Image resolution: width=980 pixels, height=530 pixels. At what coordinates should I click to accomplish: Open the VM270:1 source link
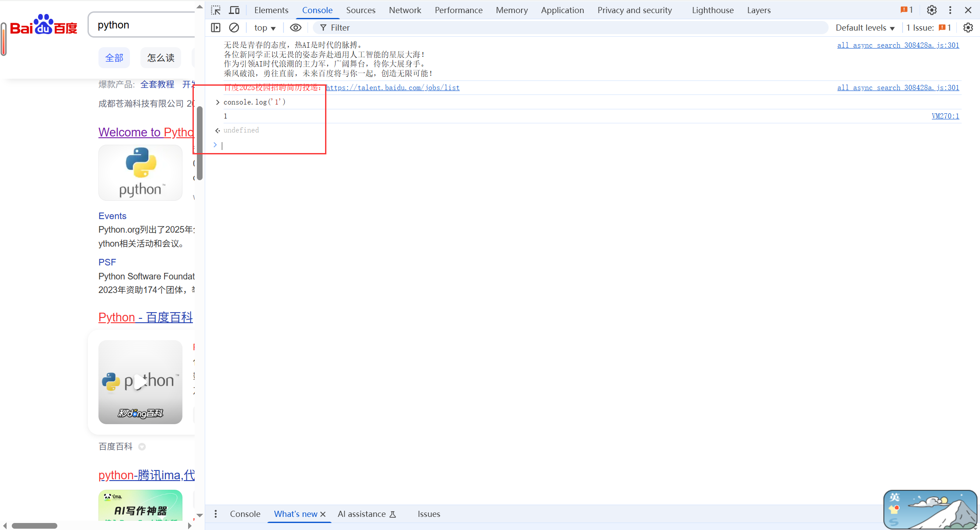[x=945, y=116]
